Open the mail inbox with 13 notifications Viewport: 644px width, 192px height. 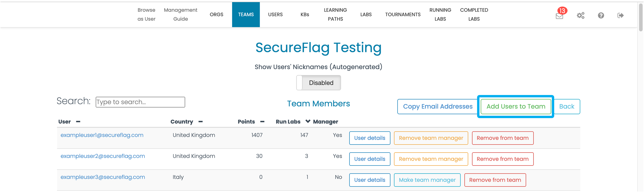[559, 16]
